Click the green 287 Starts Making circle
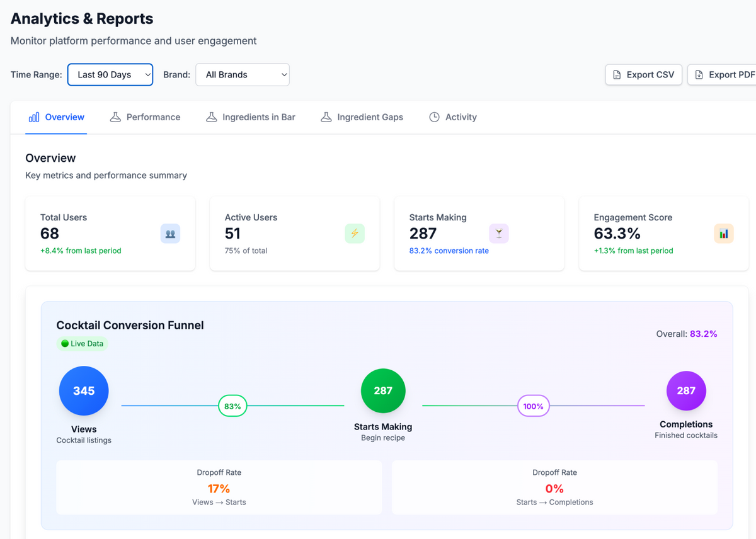 [383, 391]
